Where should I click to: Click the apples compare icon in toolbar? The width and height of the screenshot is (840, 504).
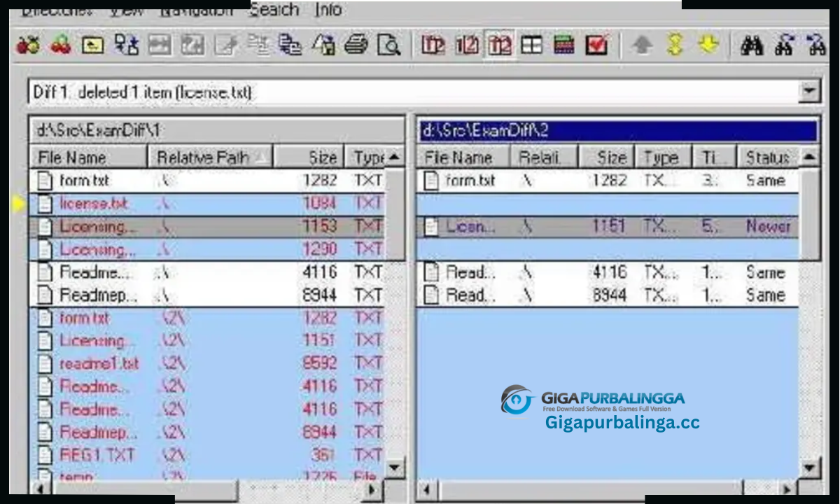[29, 45]
